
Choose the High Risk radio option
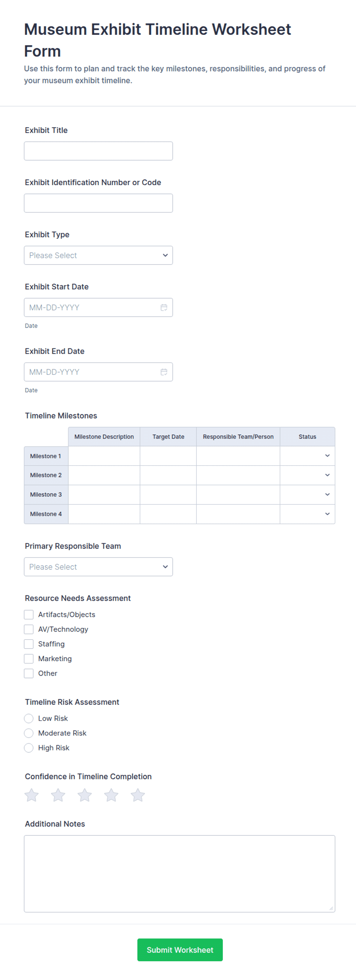pos(29,748)
